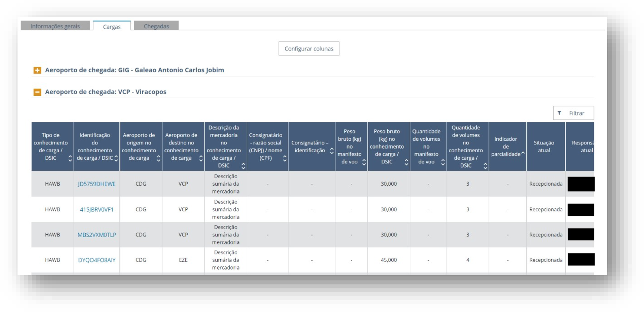Image resolution: width=644 pixels, height=312 pixels.
Task: Open cargo link DYQO4FO8AIY
Action: click(x=97, y=260)
